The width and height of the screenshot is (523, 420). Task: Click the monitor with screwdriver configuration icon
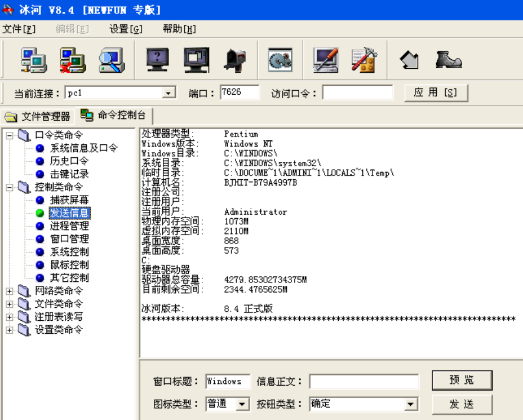(326, 60)
